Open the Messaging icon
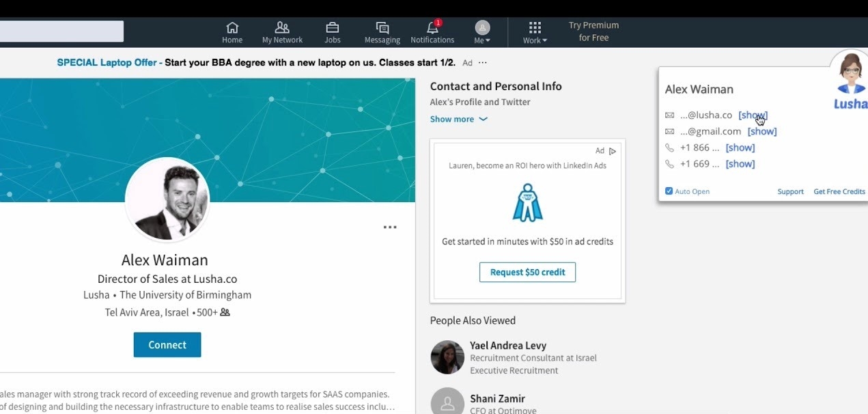This screenshot has width=868, height=414. pos(382,28)
